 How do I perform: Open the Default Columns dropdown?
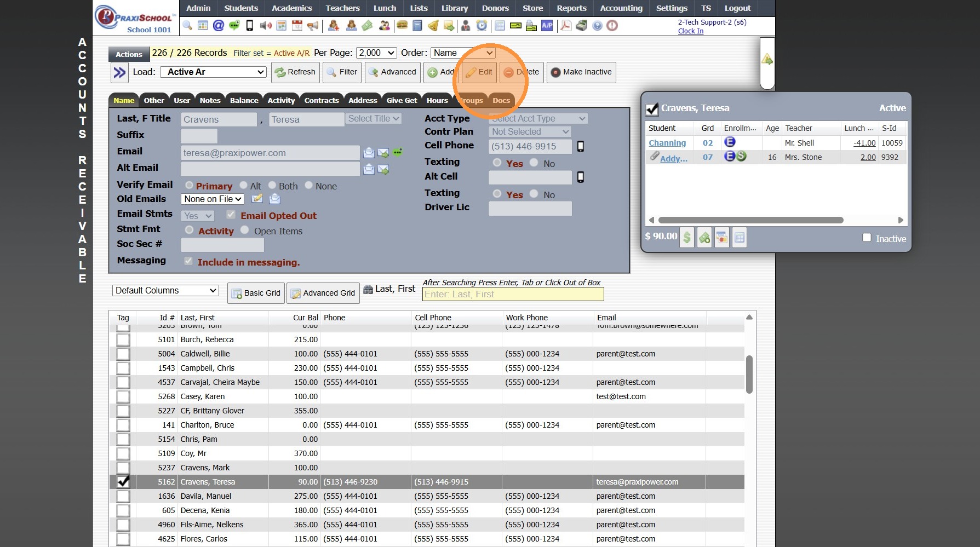click(165, 290)
